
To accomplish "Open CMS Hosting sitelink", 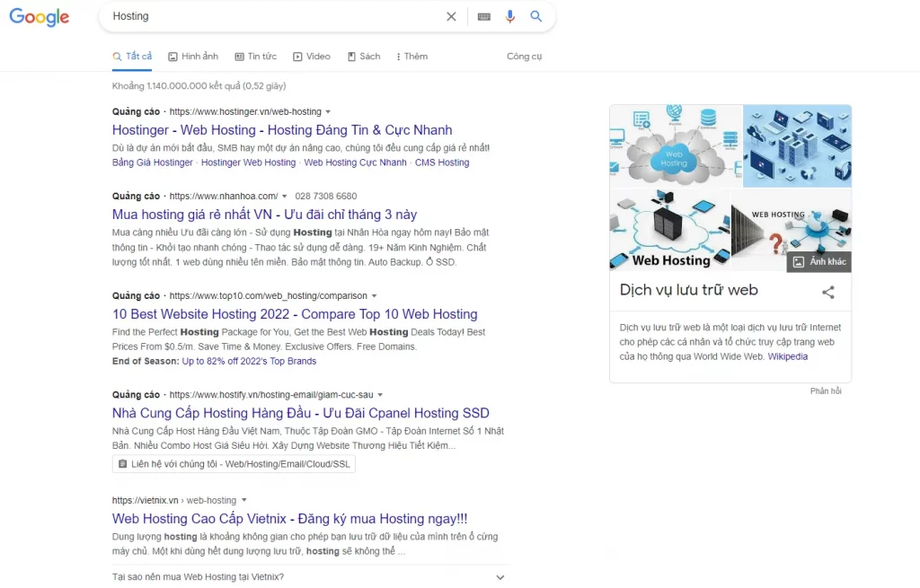I will click(442, 162).
